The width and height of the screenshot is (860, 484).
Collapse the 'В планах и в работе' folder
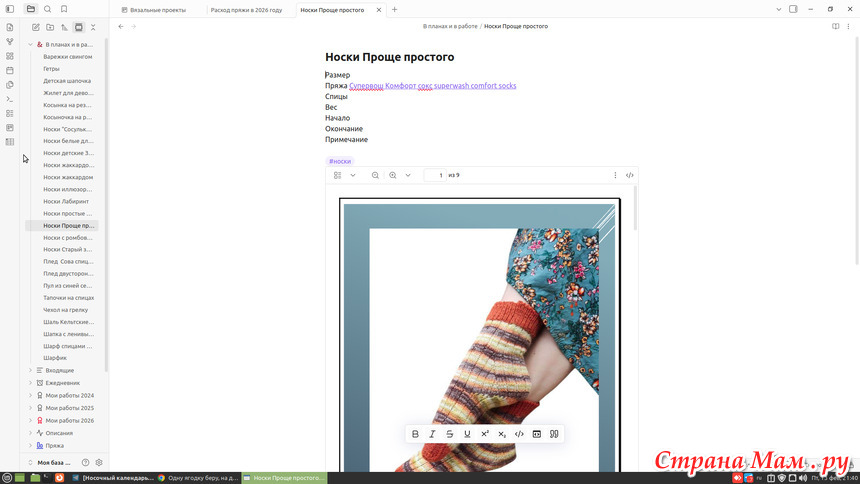pos(30,45)
